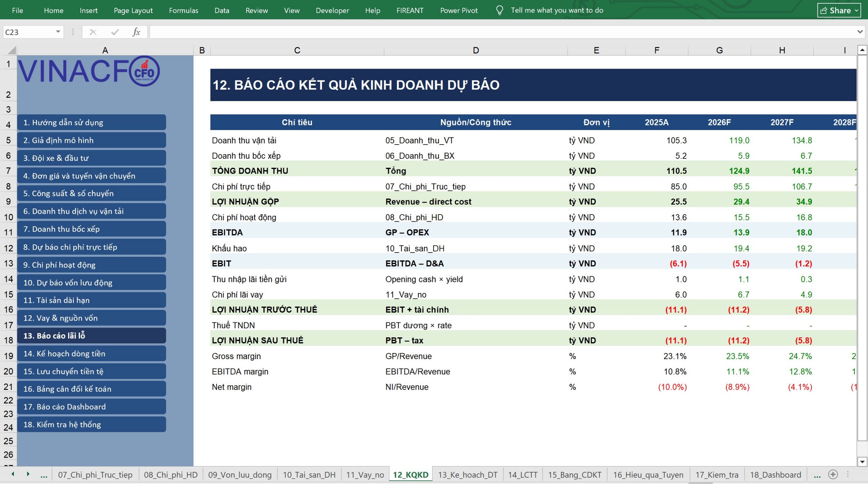Open the Developer ribbon tab
Image resolution: width=868 pixels, height=484 pixels.
[332, 10]
